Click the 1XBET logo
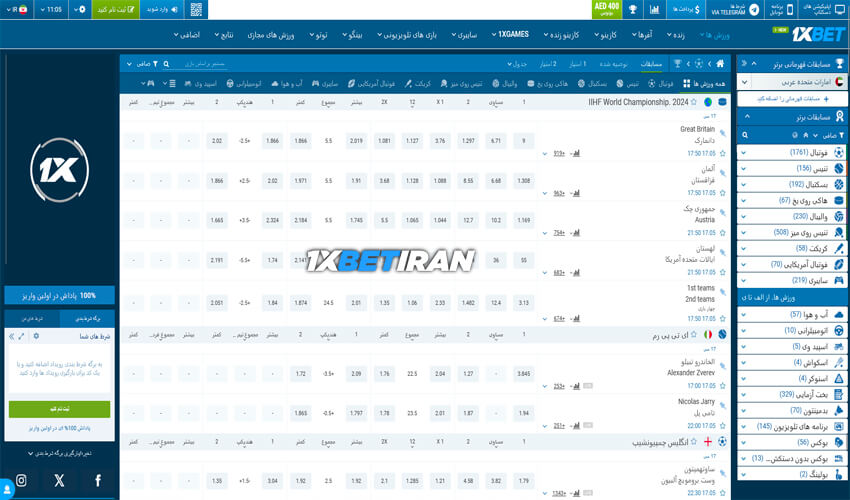850x500 pixels. coord(817,34)
